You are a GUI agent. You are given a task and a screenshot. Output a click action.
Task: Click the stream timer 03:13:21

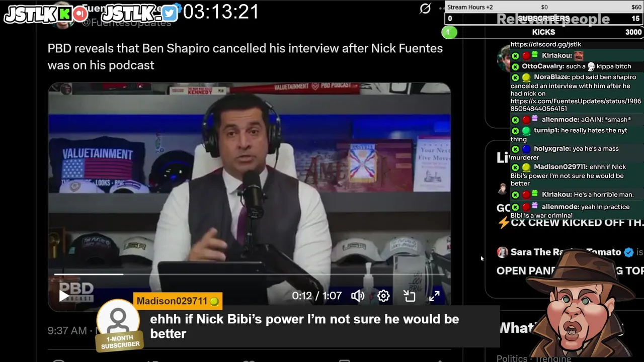[x=221, y=12]
